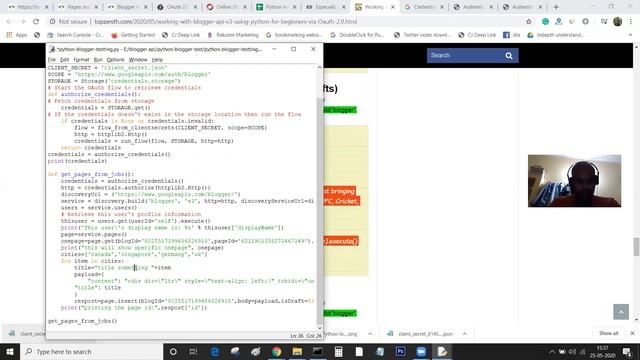Open the File menu in IDLE editor
This screenshot has width=640, height=360.
click(x=51, y=60)
